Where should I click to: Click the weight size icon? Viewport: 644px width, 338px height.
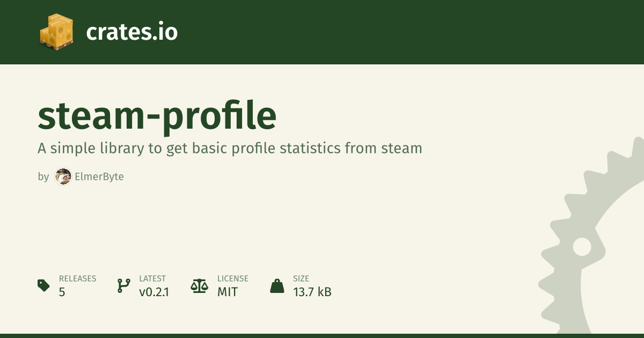coord(277,285)
